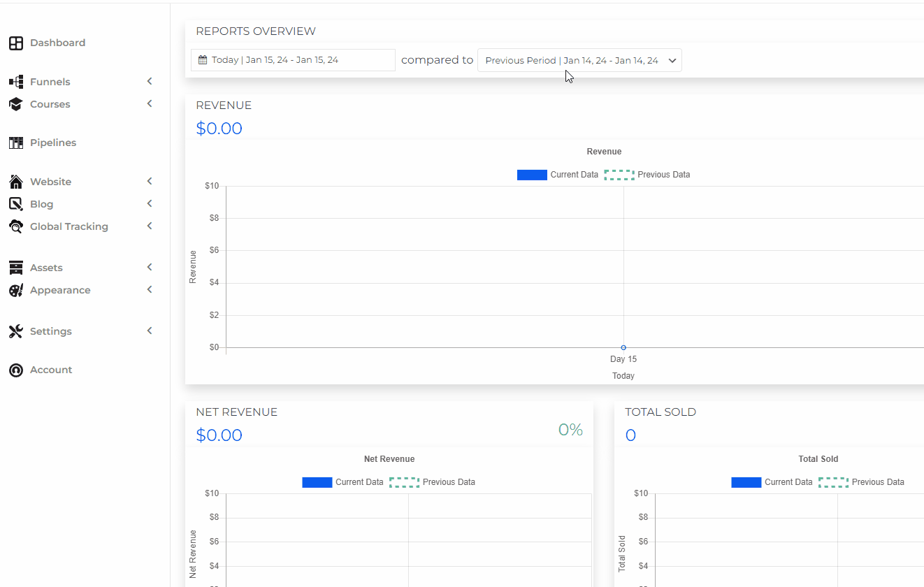
Task: Click the Courses graduation cap icon
Action: click(x=16, y=104)
